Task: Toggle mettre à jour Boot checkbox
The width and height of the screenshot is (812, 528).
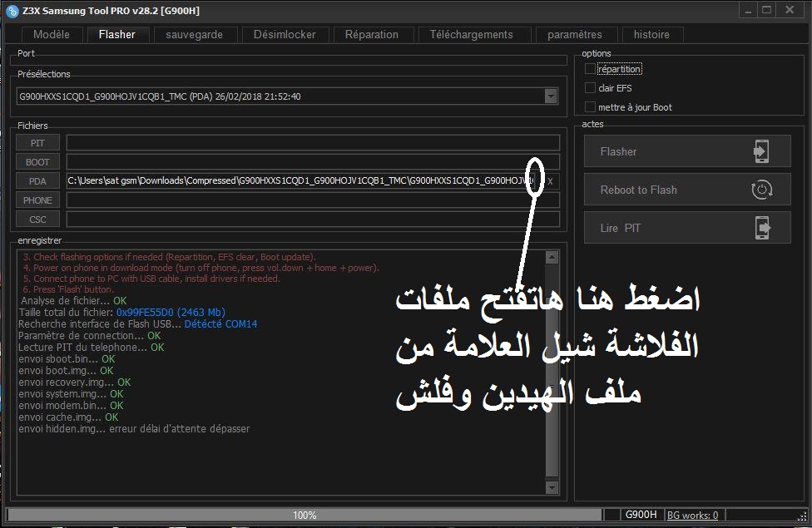Action: (x=590, y=107)
